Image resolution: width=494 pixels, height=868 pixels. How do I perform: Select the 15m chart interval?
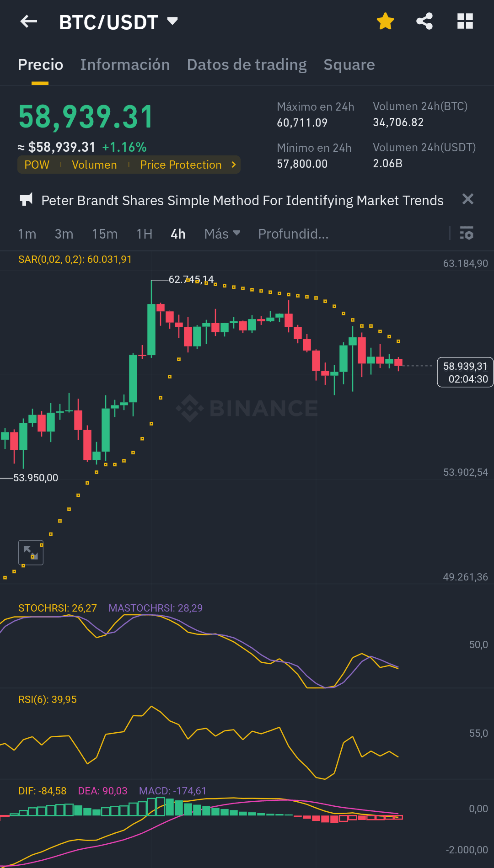(x=105, y=234)
